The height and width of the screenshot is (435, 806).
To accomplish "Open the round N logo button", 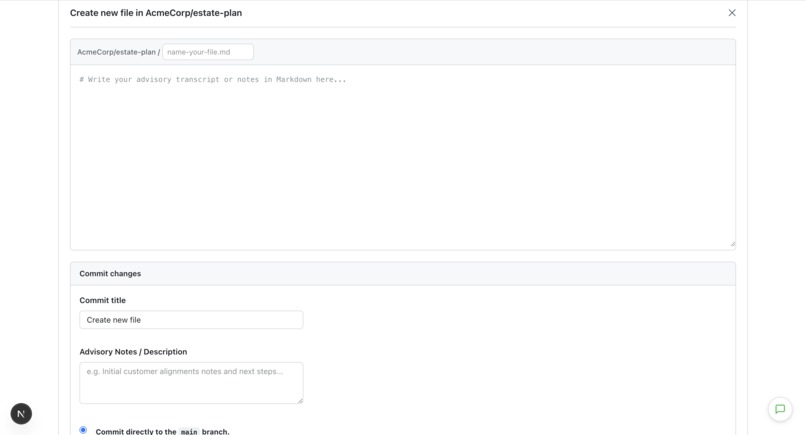I will (x=21, y=413).
